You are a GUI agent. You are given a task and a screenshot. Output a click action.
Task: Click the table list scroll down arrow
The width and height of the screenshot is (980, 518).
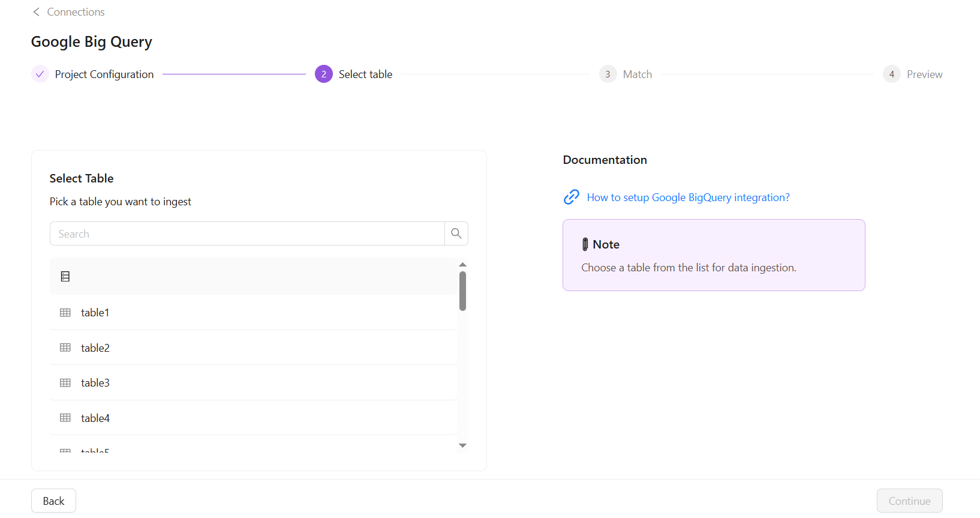pyautogui.click(x=462, y=445)
